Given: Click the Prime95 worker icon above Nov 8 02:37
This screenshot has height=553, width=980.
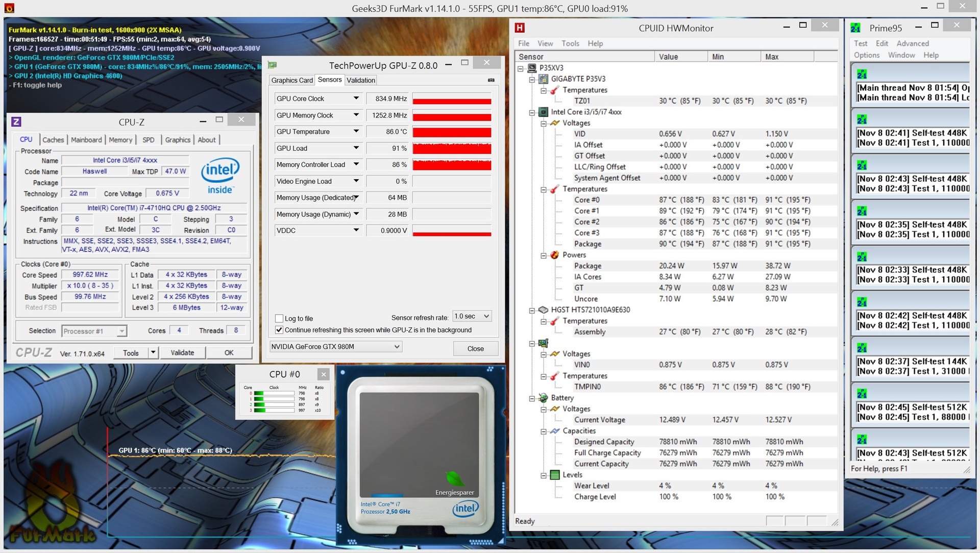Looking at the screenshot, I should click(862, 348).
